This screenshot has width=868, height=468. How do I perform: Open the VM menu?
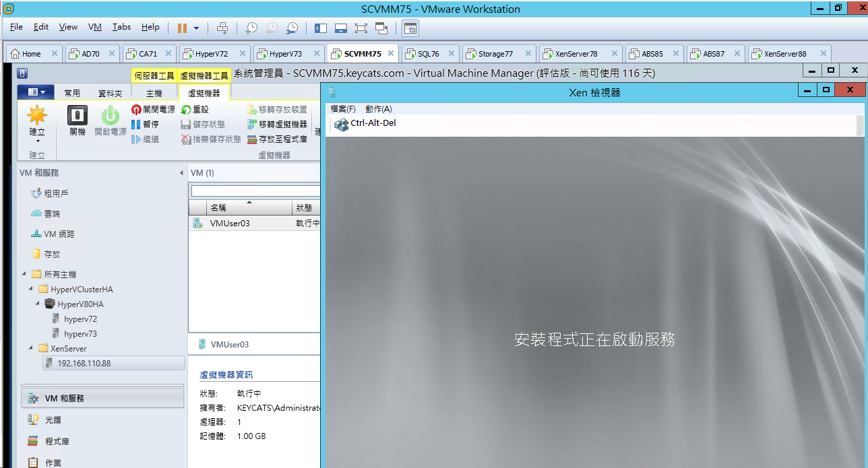[95, 27]
